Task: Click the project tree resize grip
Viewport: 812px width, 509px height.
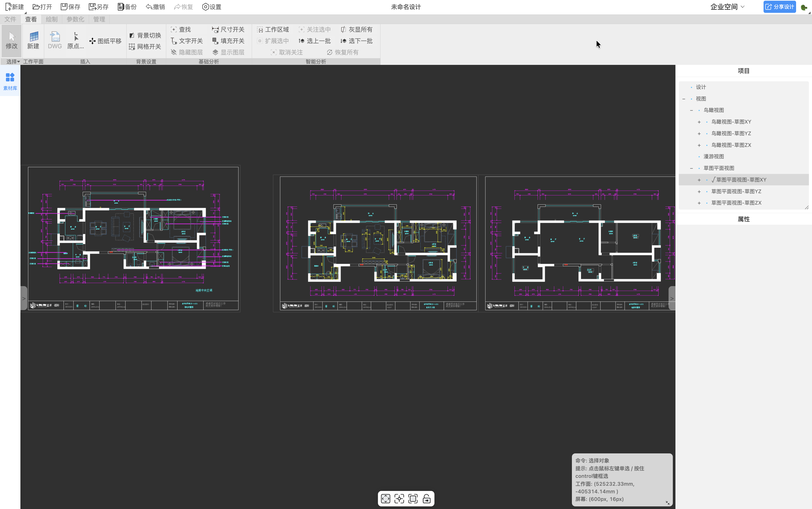Action: coord(807,207)
